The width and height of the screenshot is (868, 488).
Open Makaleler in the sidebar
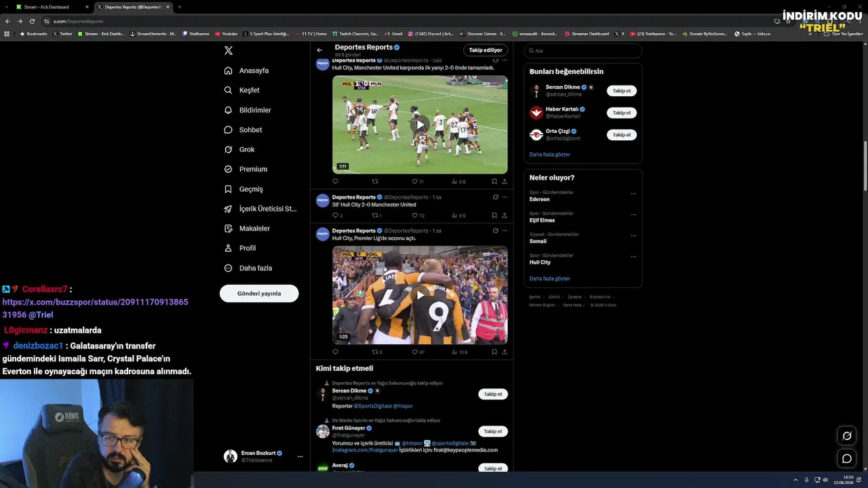point(247,228)
